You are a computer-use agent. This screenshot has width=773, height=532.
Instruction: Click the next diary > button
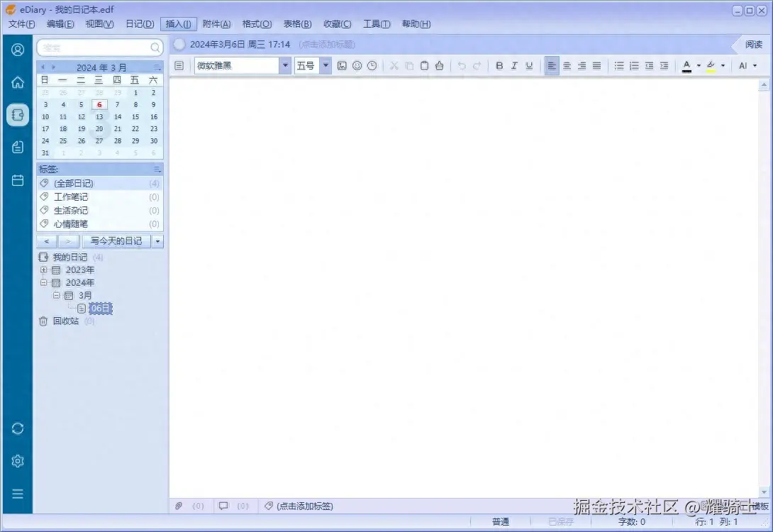coord(69,241)
